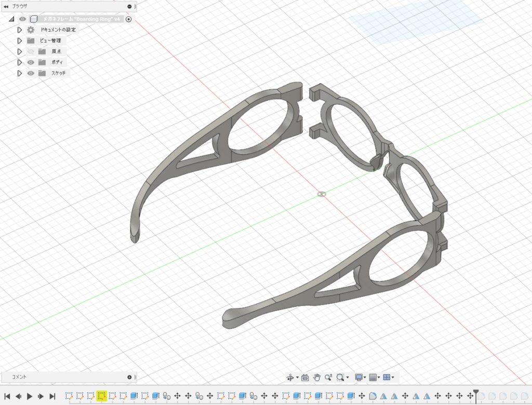The width and height of the screenshot is (532, 405).
Task: Expand the Display Settings dropdown arrow
Action: point(365,377)
